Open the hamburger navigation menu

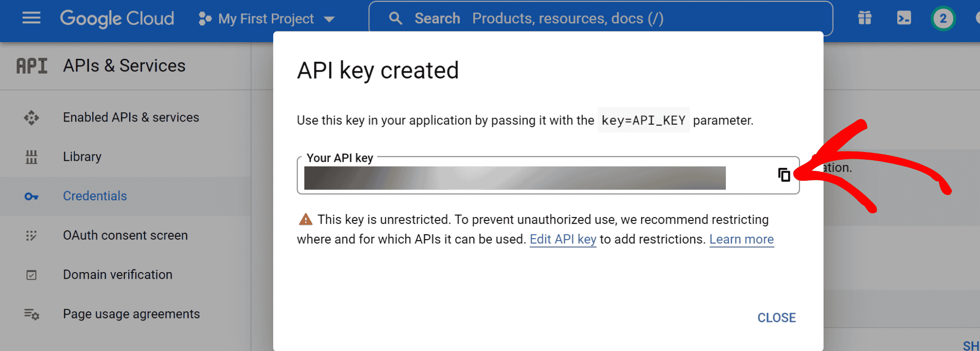tap(31, 19)
